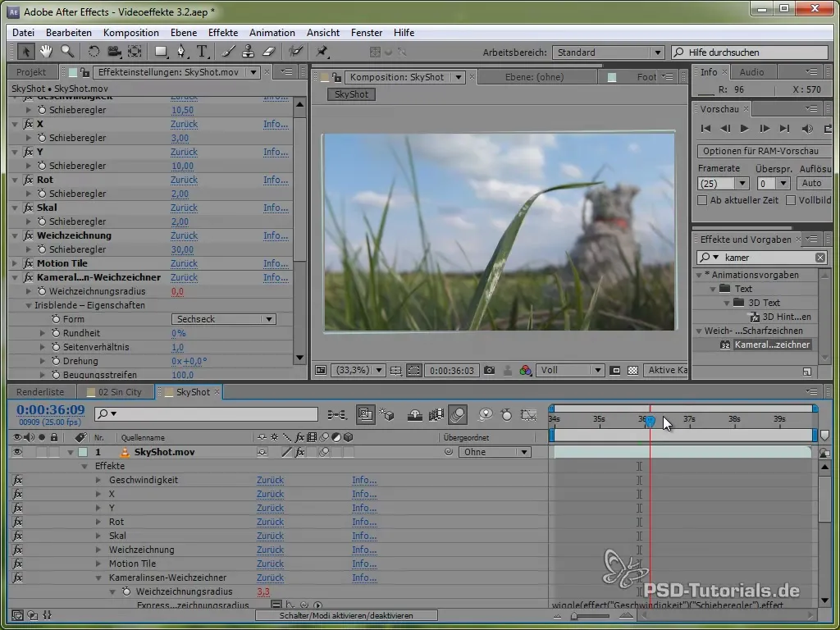
Task: Click the Graph Editor icon
Action: (x=527, y=414)
